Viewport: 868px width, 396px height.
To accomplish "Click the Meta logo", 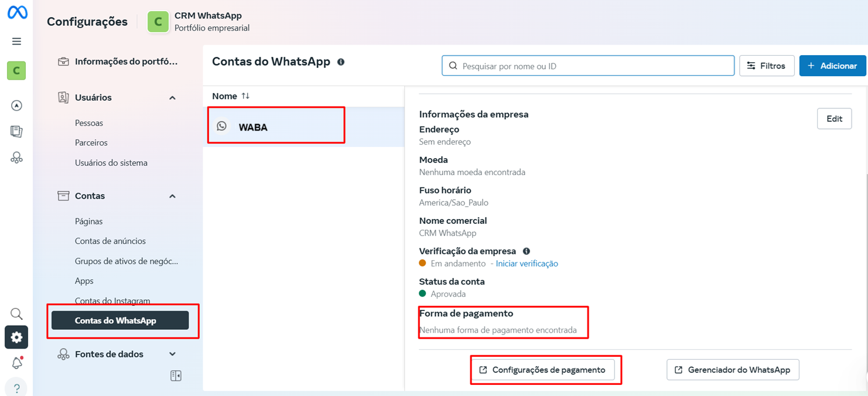I will (x=17, y=12).
